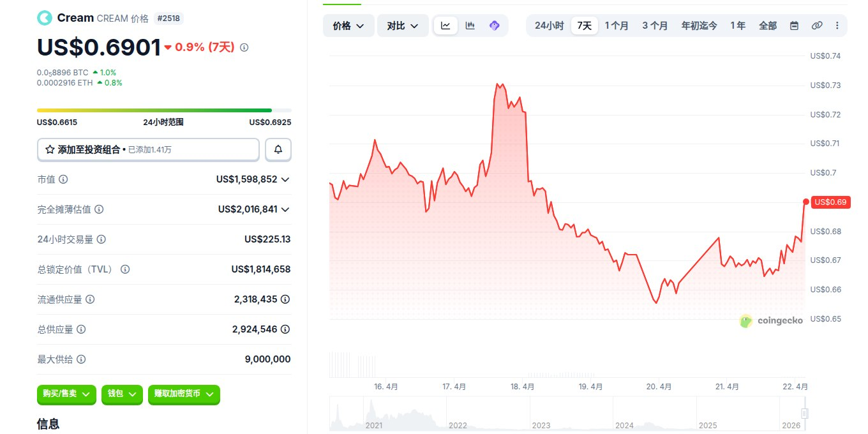This screenshot has height=434, width=868.
Task: Expand the 完全摊薄估值 US$2,016,841 chevron
Action: tap(285, 209)
